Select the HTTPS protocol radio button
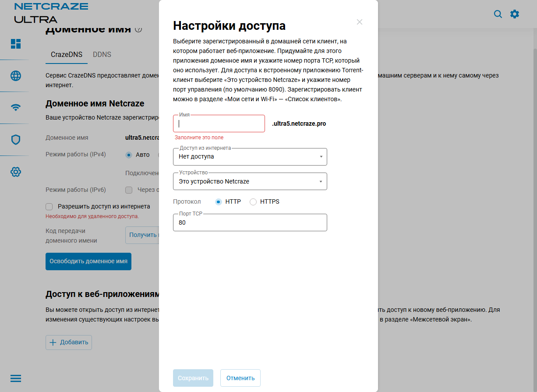 click(x=253, y=202)
